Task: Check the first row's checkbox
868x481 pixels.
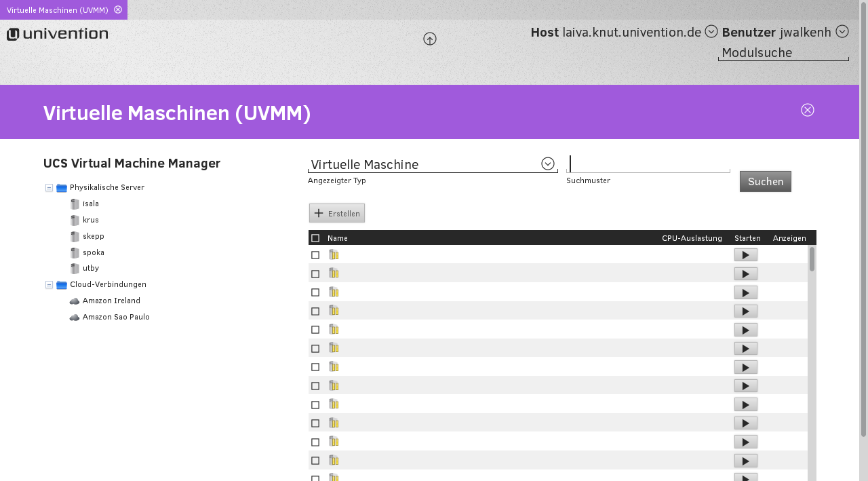Action: click(315, 255)
